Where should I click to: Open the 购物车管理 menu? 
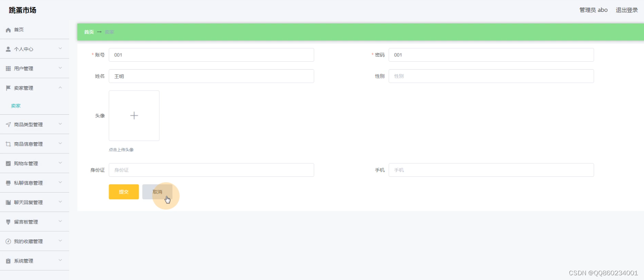(x=34, y=163)
